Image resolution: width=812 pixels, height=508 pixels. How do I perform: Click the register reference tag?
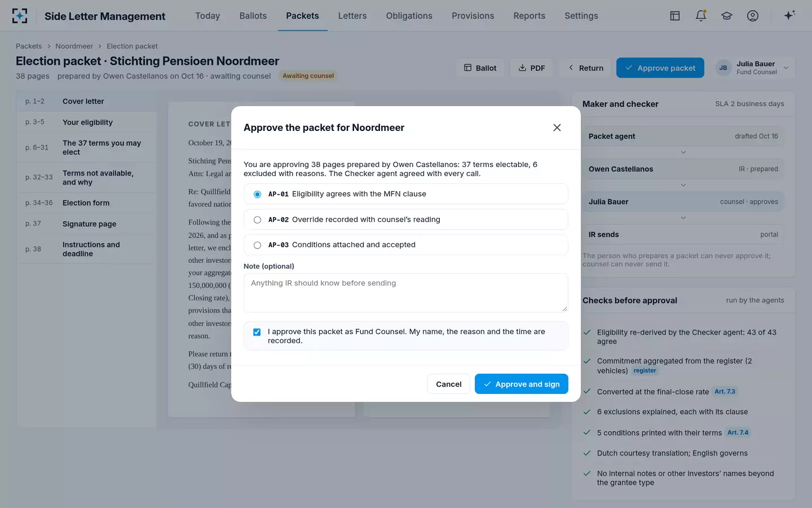click(x=645, y=371)
